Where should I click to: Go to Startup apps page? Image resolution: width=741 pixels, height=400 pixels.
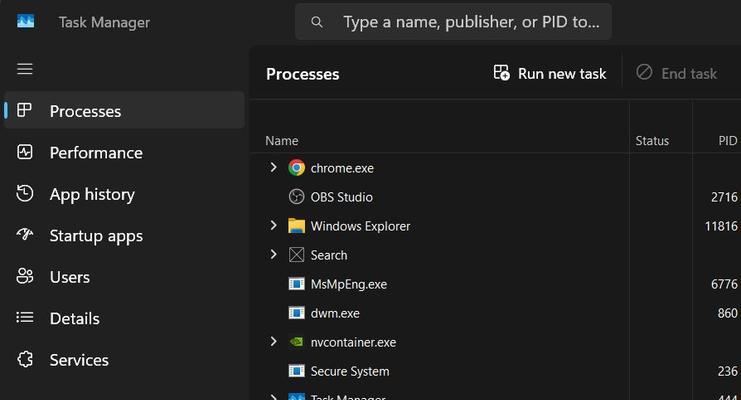point(124,235)
